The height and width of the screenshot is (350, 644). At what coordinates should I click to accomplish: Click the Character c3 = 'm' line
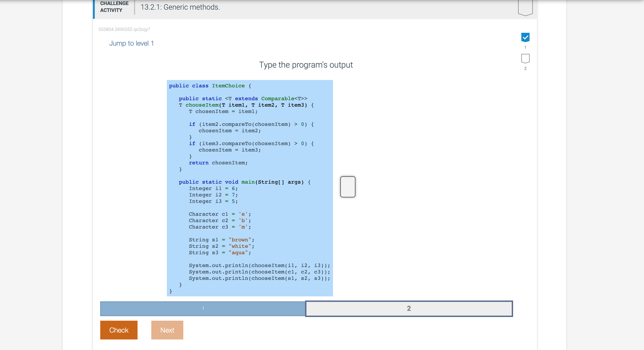(x=219, y=227)
